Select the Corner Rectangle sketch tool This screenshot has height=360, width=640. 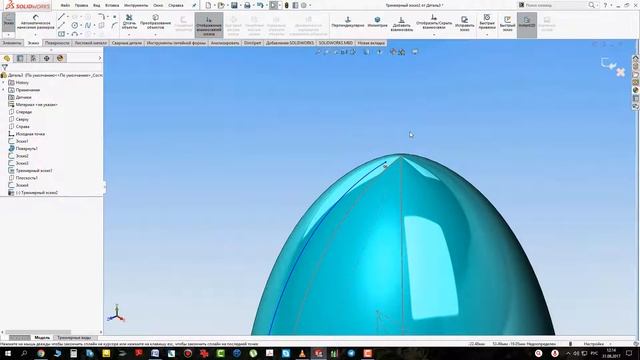point(62,34)
